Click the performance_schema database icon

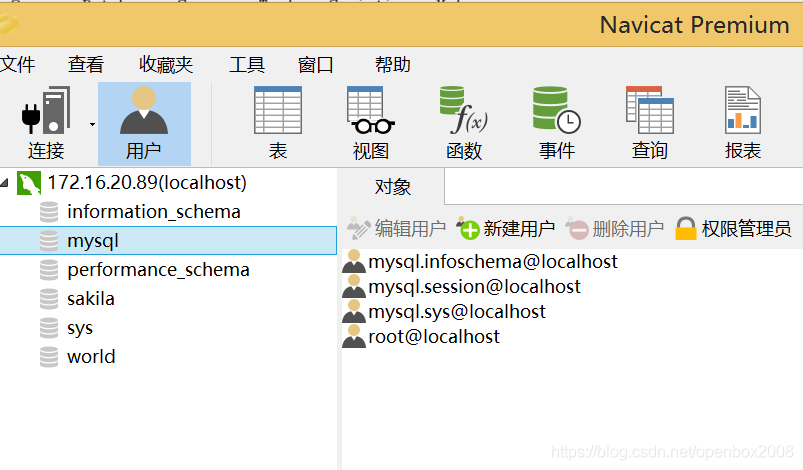tap(49, 270)
